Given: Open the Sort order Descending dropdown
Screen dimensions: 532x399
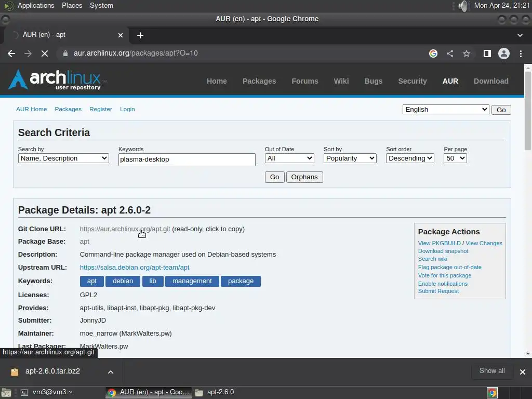Looking at the screenshot, I should point(410,158).
